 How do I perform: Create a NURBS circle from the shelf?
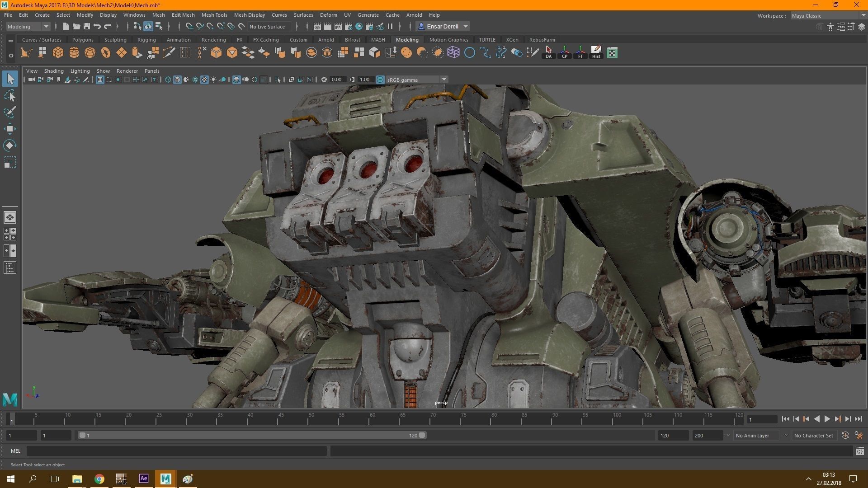click(470, 53)
